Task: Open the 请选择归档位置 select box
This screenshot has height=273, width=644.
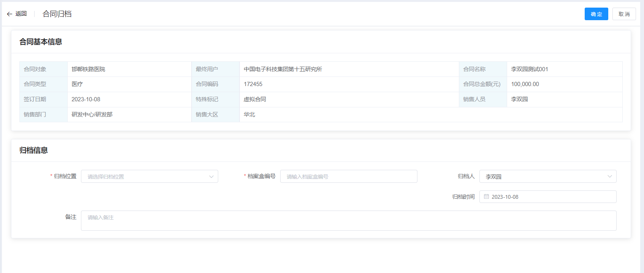Action: (144, 177)
